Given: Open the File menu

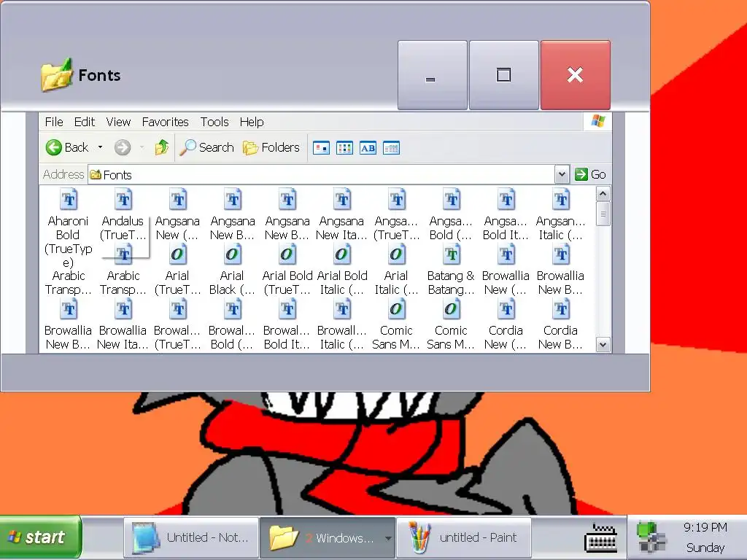Looking at the screenshot, I should coord(54,122).
